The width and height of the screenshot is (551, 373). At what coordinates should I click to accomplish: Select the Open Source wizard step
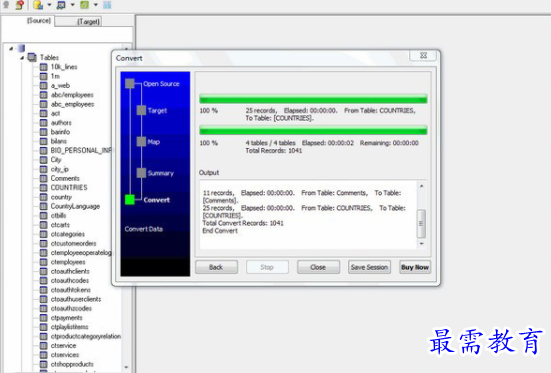point(161,84)
